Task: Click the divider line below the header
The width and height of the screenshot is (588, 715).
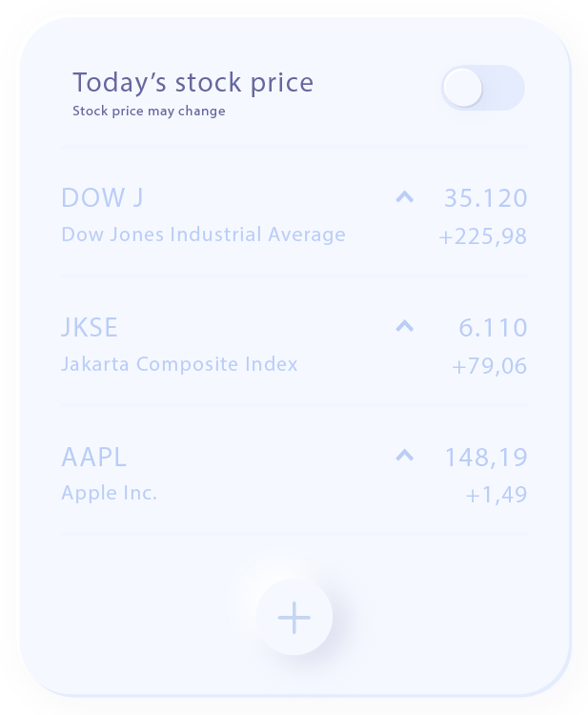Action: [294, 148]
